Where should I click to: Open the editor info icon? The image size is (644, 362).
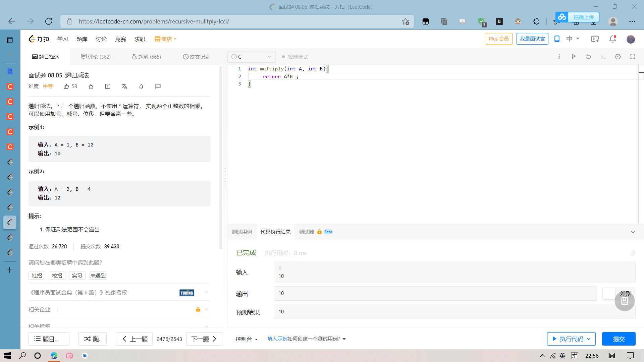[x=559, y=57]
